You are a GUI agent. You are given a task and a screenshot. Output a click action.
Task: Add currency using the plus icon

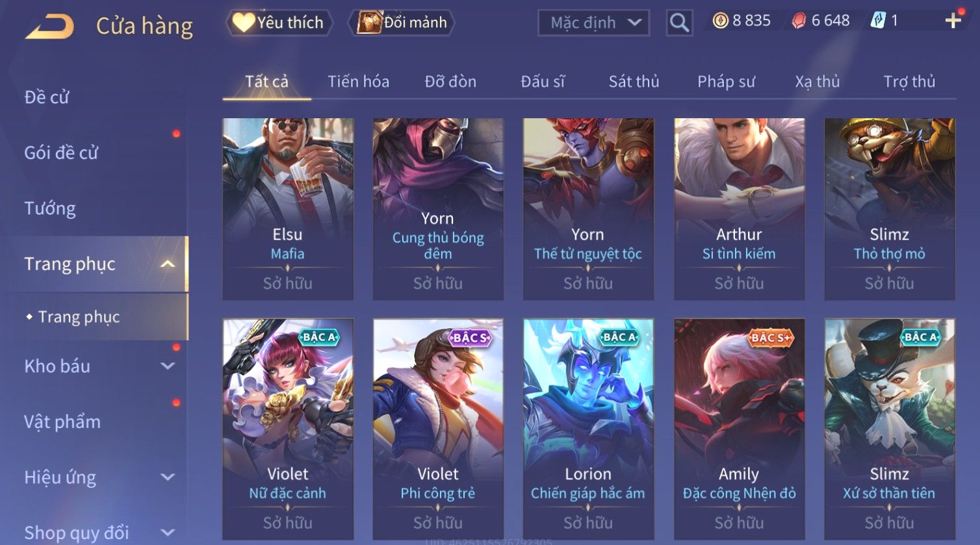click(x=953, y=21)
